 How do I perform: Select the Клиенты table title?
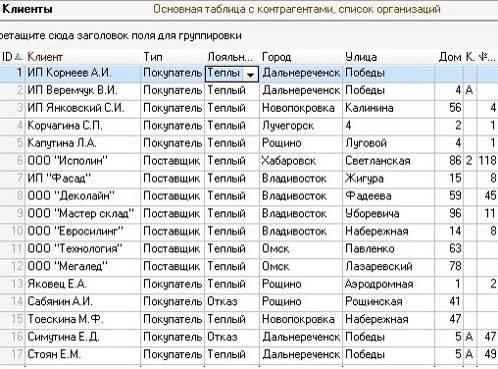click(x=27, y=9)
